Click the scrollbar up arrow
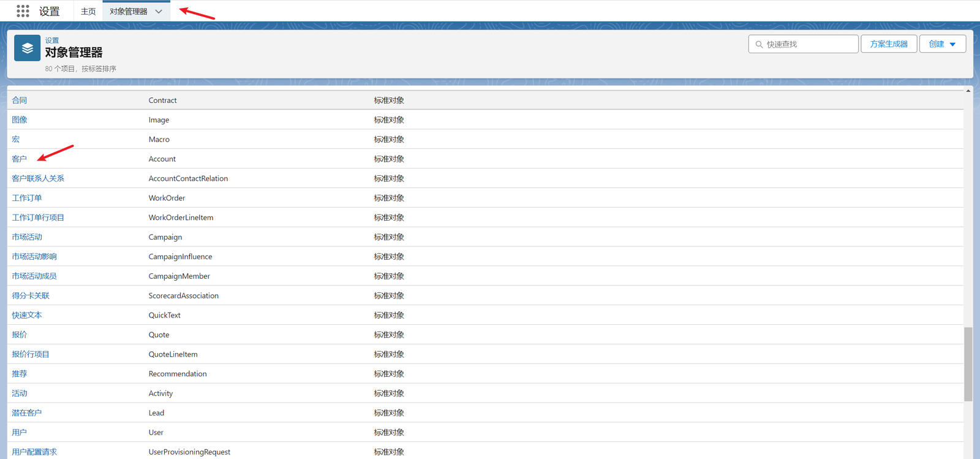 [968, 91]
